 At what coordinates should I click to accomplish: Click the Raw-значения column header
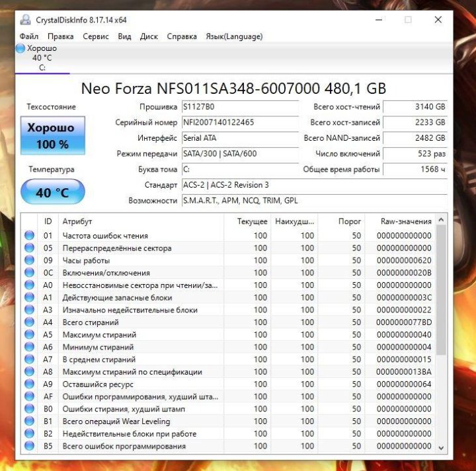406,221
